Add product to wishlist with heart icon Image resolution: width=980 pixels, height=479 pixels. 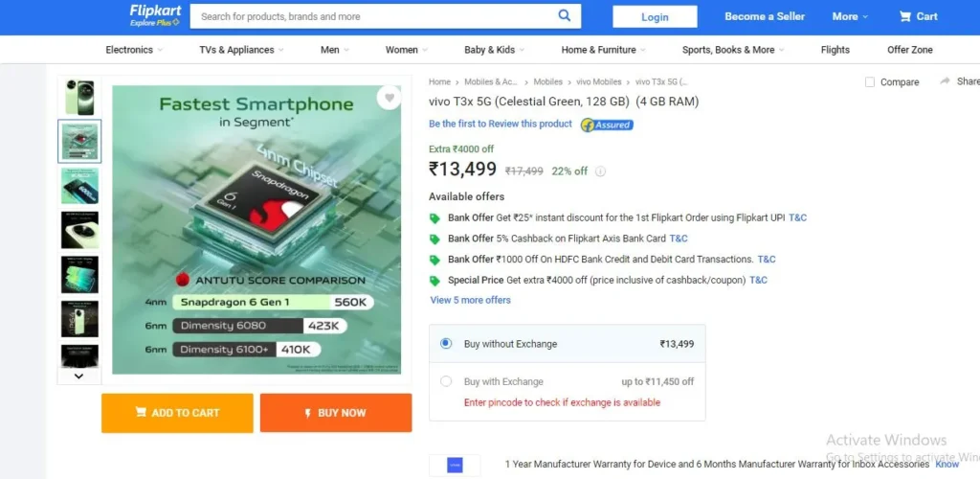[x=389, y=98]
